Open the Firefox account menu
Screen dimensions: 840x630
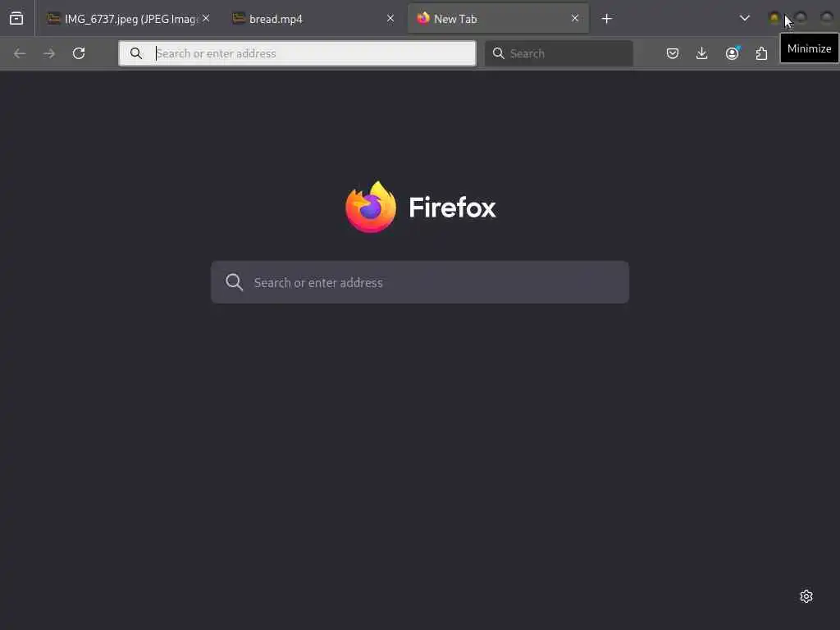tap(732, 53)
